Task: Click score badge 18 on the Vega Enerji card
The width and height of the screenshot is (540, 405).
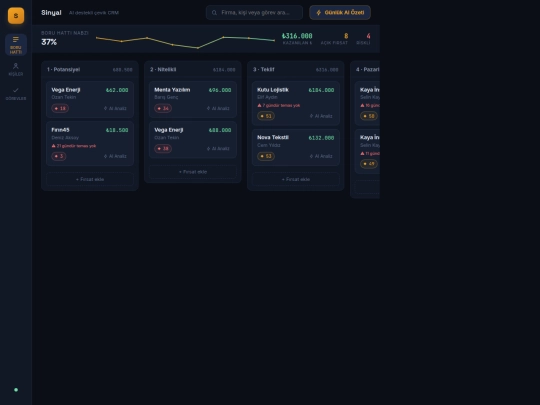Action: pos(60,108)
